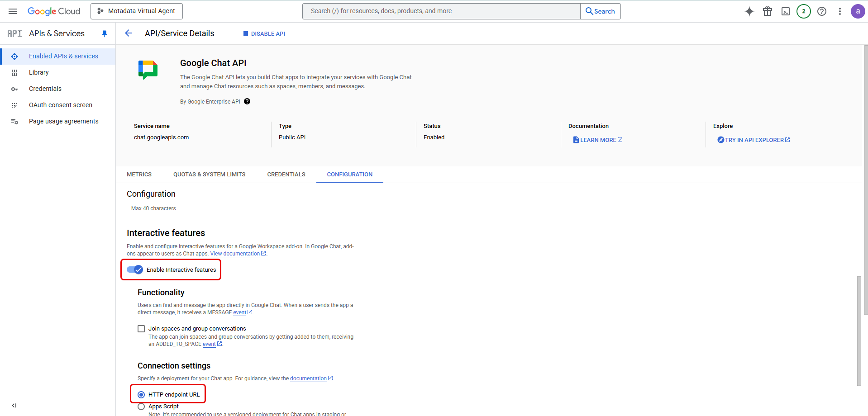
Task: Pin APIs & Services to navigation
Action: click(105, 33)
